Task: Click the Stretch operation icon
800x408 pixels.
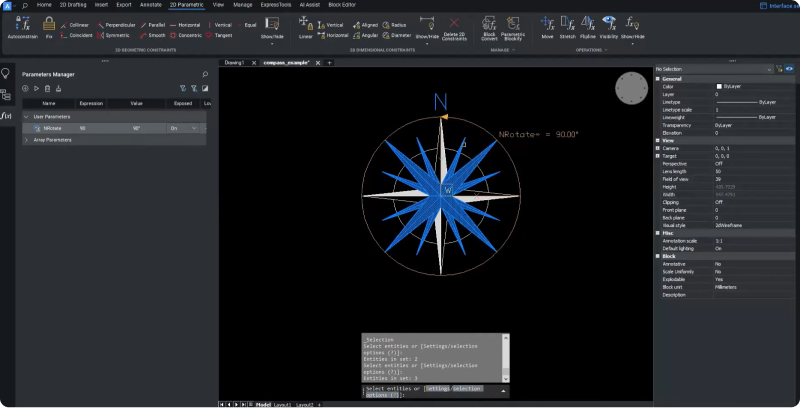Action: click(567, 24)
